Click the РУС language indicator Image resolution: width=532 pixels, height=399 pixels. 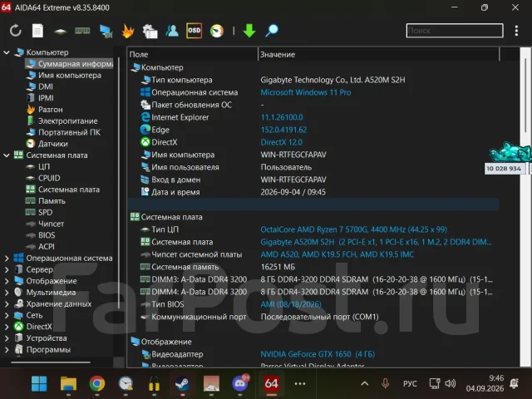coord(410,383)
